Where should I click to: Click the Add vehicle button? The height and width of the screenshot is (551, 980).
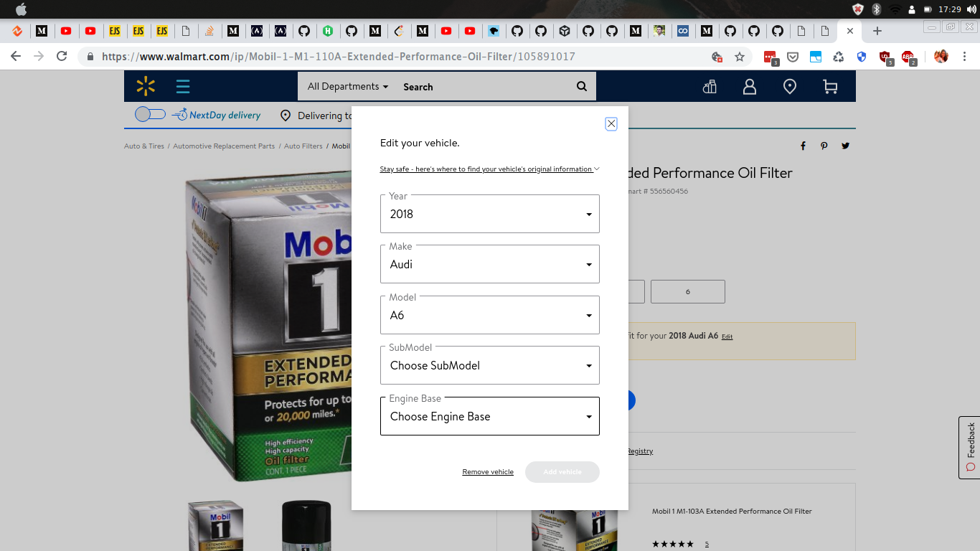pos(562,472)
